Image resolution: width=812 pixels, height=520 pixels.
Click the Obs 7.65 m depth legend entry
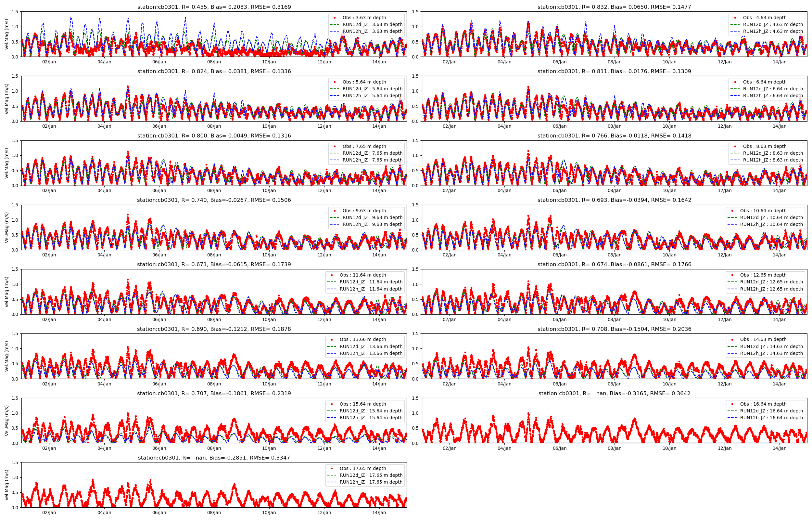tap(364, 146)
